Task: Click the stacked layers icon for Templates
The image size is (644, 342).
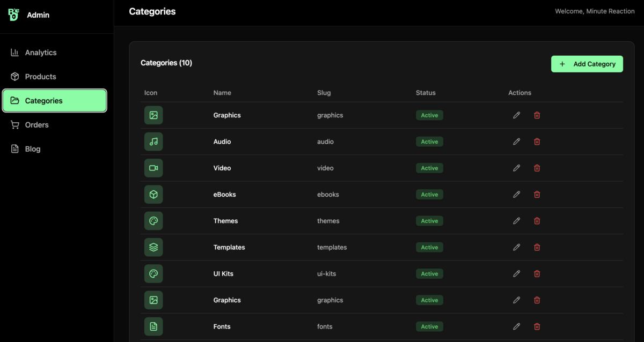Action: coord(153,247)
